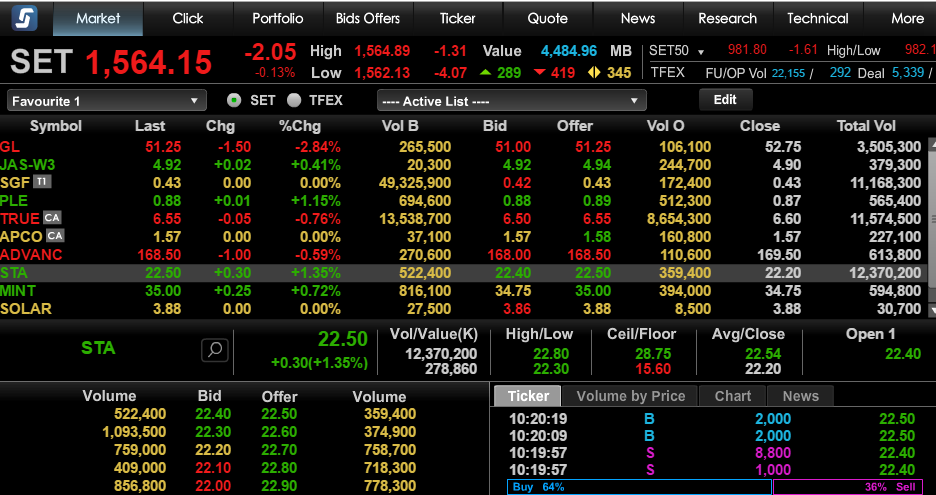The height and width of the screenshot is (495, 936).
Task: Click offer price 22.90 in depth
Action: [x=279, y=486]
